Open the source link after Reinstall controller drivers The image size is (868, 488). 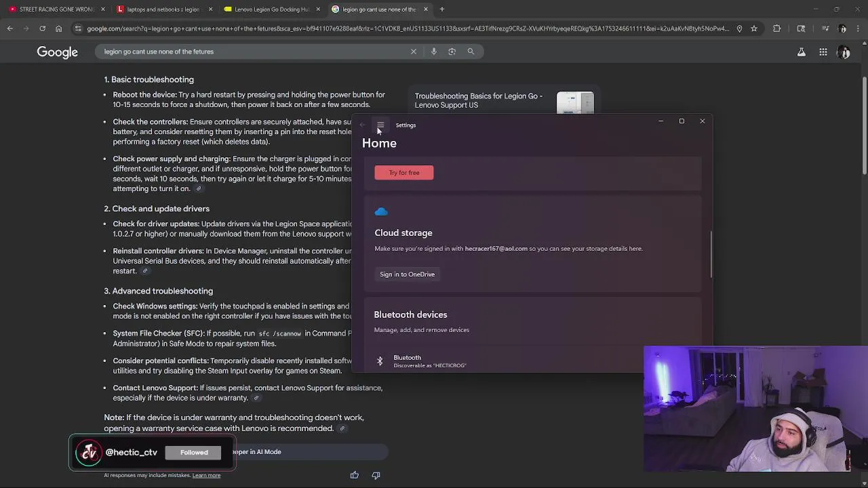point(144,270)
